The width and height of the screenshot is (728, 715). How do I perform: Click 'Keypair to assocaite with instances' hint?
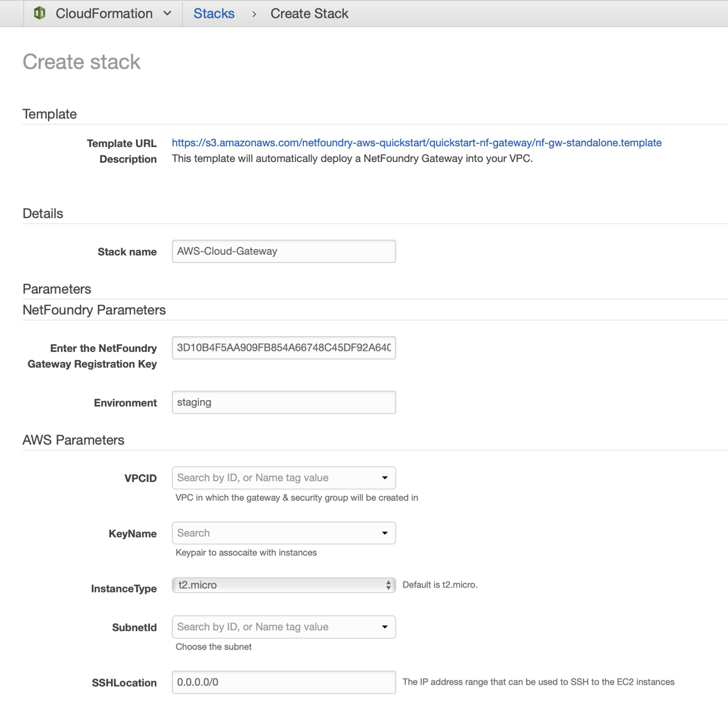246,552
